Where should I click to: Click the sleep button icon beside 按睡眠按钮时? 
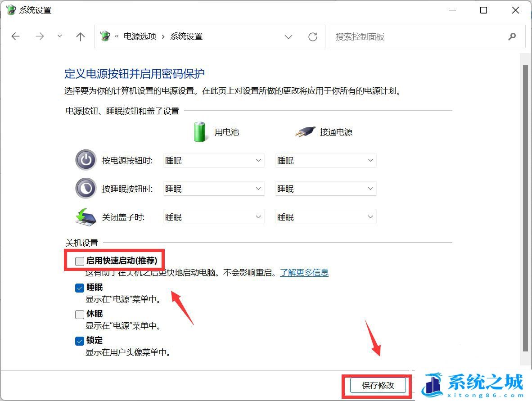pos(86,188)
